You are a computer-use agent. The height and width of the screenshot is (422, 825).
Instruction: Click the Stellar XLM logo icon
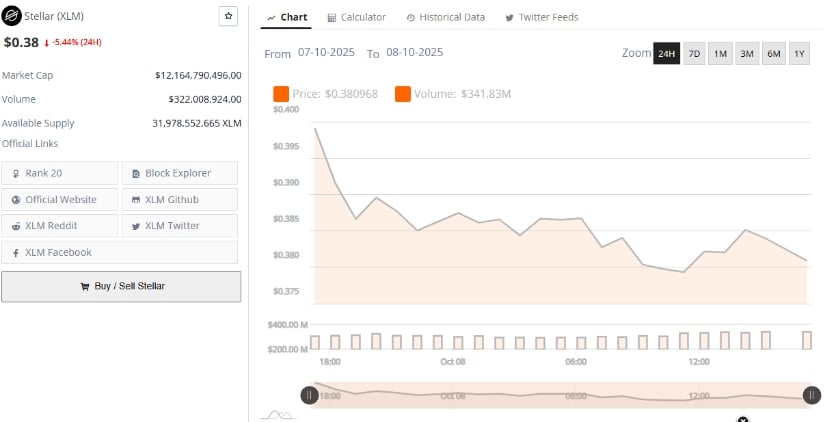click(x=12, y=17)
